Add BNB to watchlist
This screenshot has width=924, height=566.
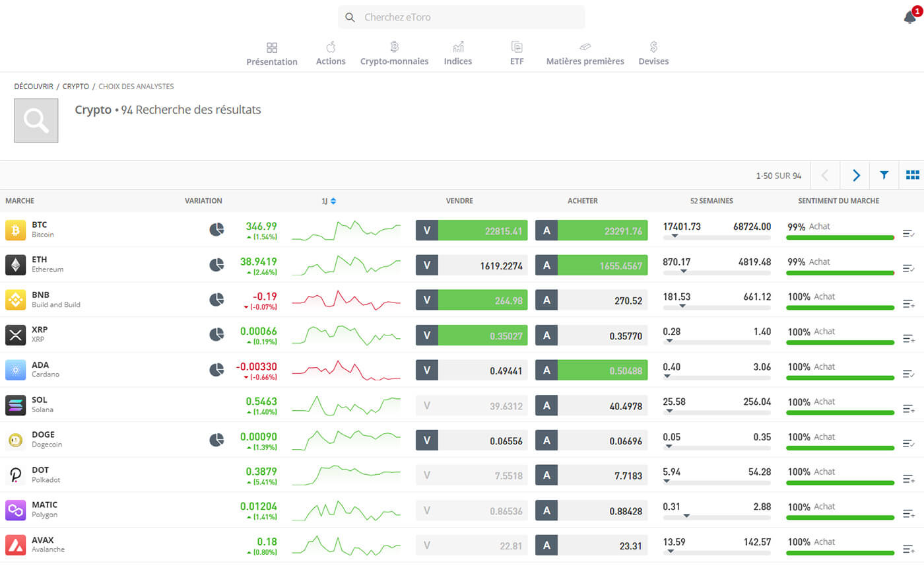(908, 304)
